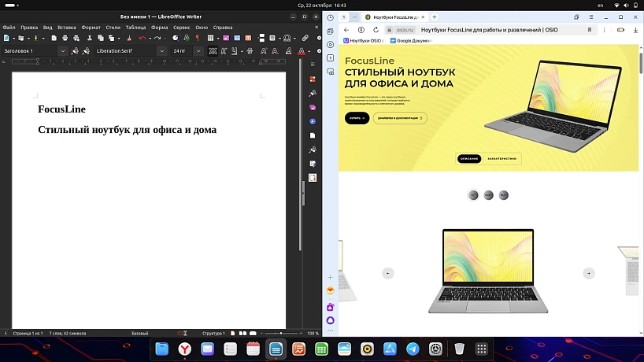This screenshot has width=644, height=362.
Task: Click the 'ХАРАКТЕРИСТИКИ' button on the page
Action: click(x=502, y=159)
